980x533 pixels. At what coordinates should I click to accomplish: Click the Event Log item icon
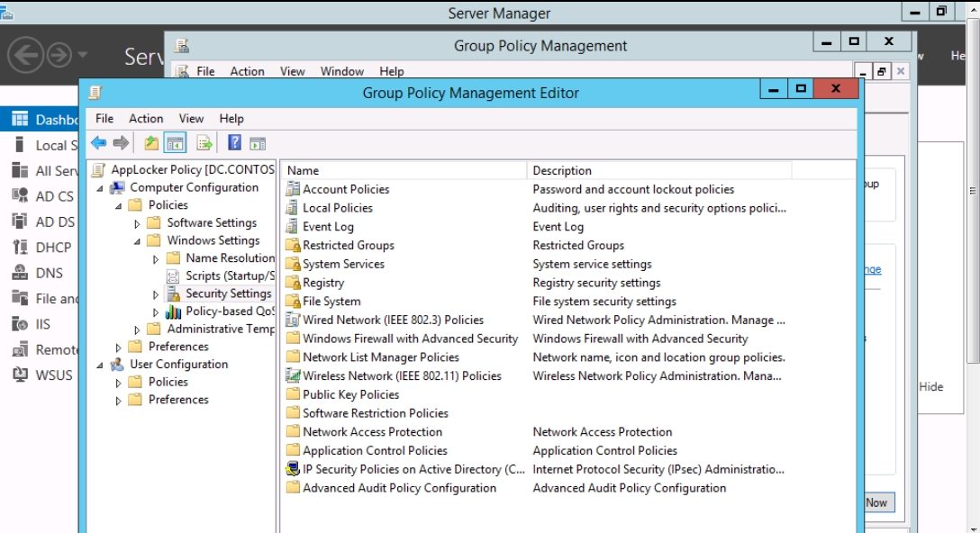pyautogui.click(x=292, y=226)
